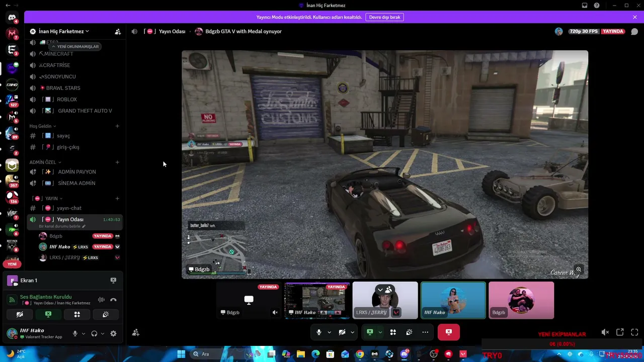Show chat panel icon in call header
The width and height of the screenshot is (644, 362).
pos(634,31)
